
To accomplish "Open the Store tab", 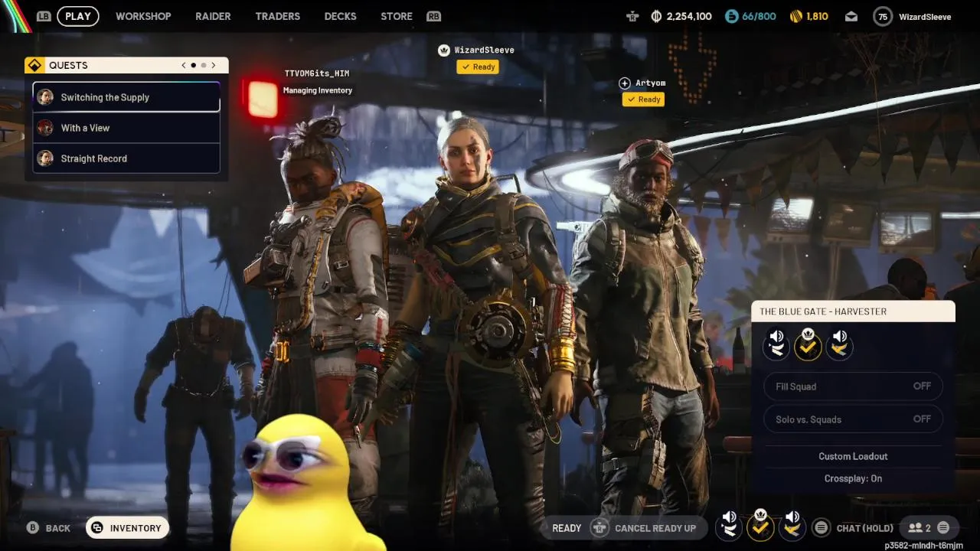I will tap(397, 16).
